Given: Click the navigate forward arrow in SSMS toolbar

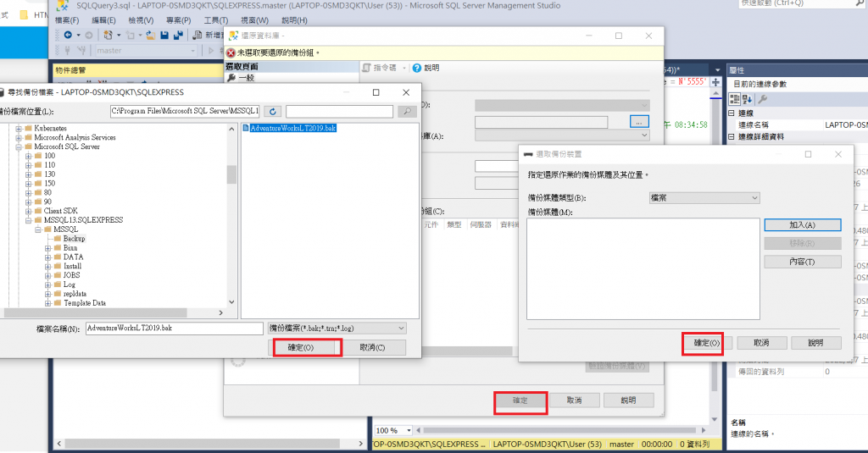Looking at the screenshot, I should tap(88, 35).
